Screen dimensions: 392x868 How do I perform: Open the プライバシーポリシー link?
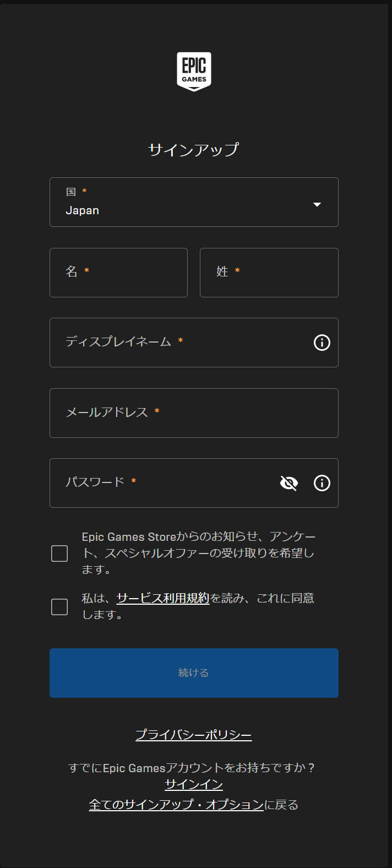(194, 735)
